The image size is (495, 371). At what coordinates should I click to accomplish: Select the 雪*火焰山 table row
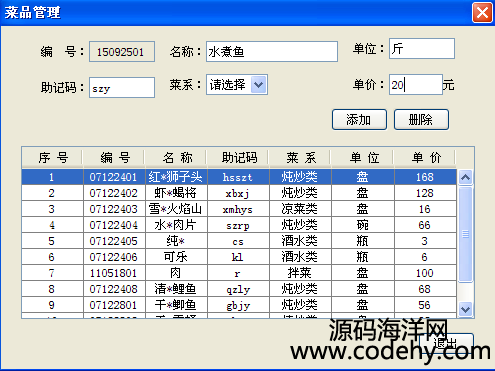pos(239,209)
